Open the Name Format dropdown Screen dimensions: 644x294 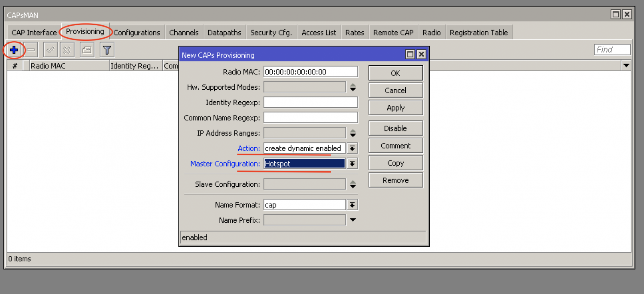click(x=352, y=205)
